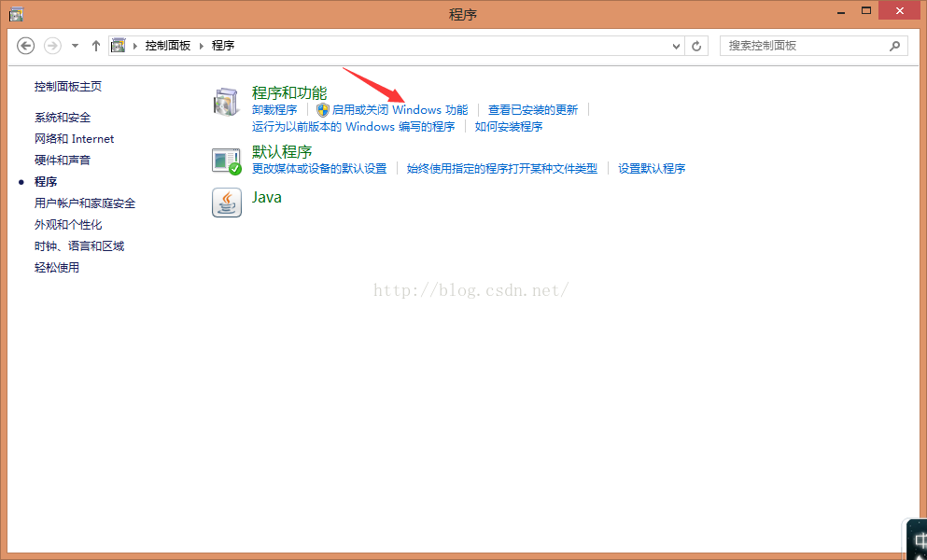This screenshot has width=927, height=560.
Task: Open 运行为以前版本的 Windows 编写的程序
Action: pyautogui.click(x=354, y=127)
